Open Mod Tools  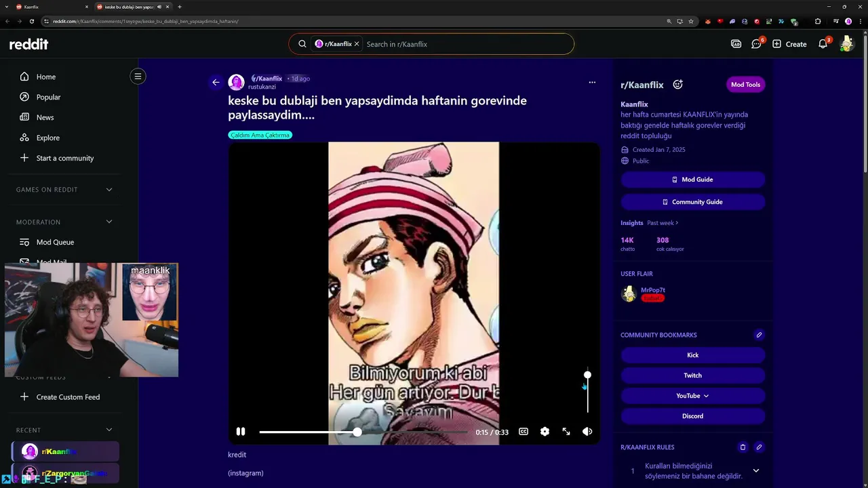pyautogui.click(x=745, y=85)
